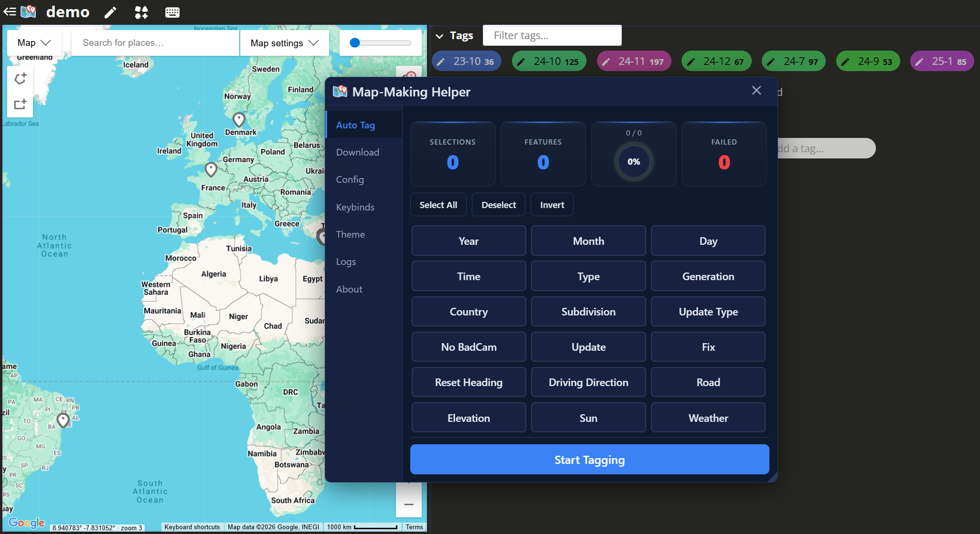Click the edit pencil on tag 24-12
Viewport: 980px width, 534px height.
click(x=691, y=62)
